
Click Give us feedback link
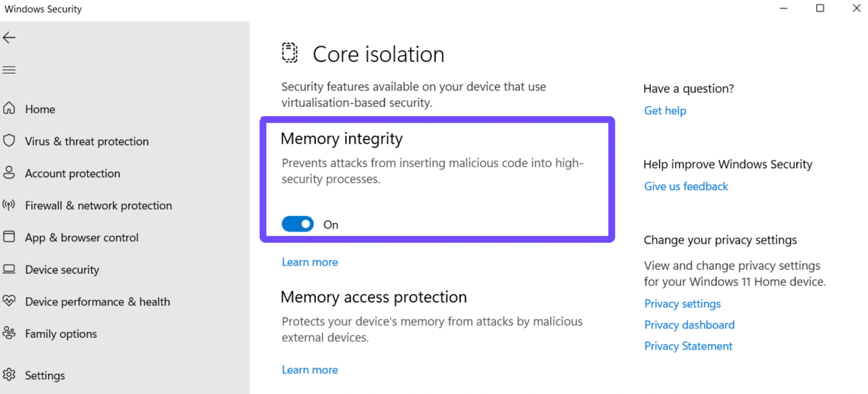pyautogui.click(x=686, y=186)
